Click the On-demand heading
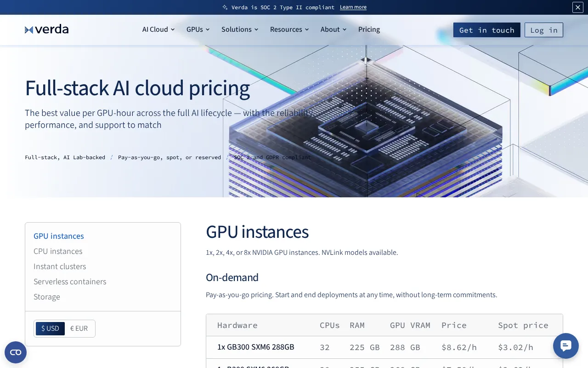 coord(232,277)
